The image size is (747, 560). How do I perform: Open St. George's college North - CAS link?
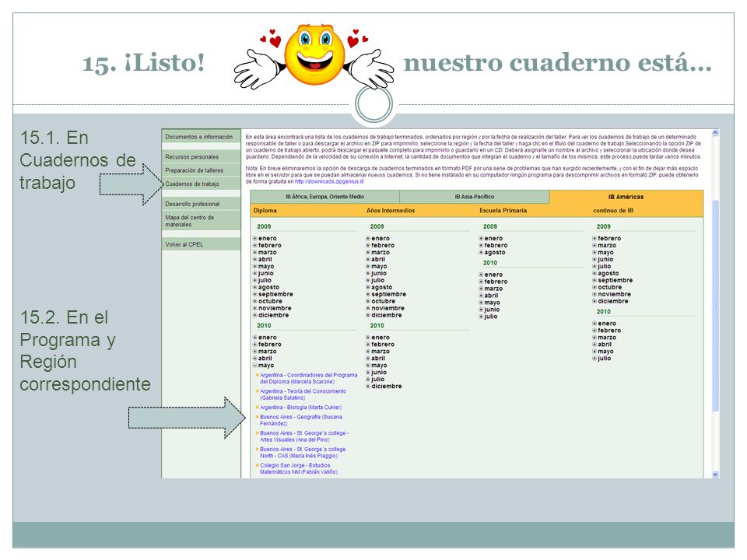point(303,453)
